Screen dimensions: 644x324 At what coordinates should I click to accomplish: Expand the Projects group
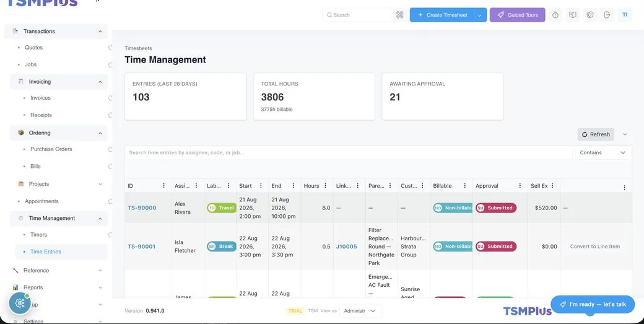(100, 184)
